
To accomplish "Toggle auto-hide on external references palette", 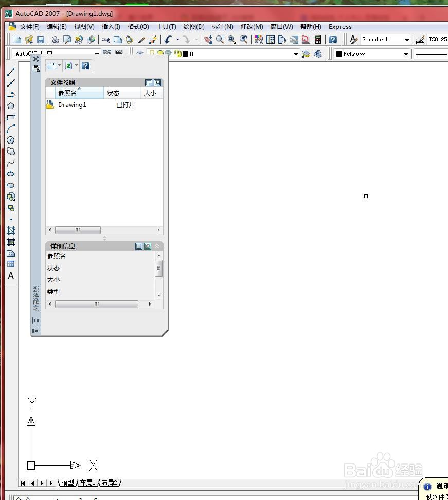I will click(x=35, y=320).
